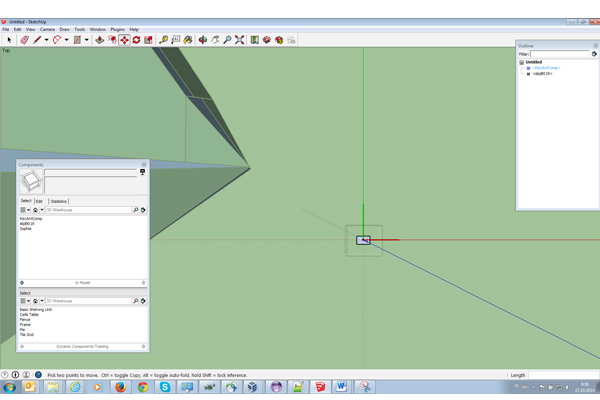This screenshot has height=400, width=600.
Task: Open the Camera menu
Action: coord(47,30)
